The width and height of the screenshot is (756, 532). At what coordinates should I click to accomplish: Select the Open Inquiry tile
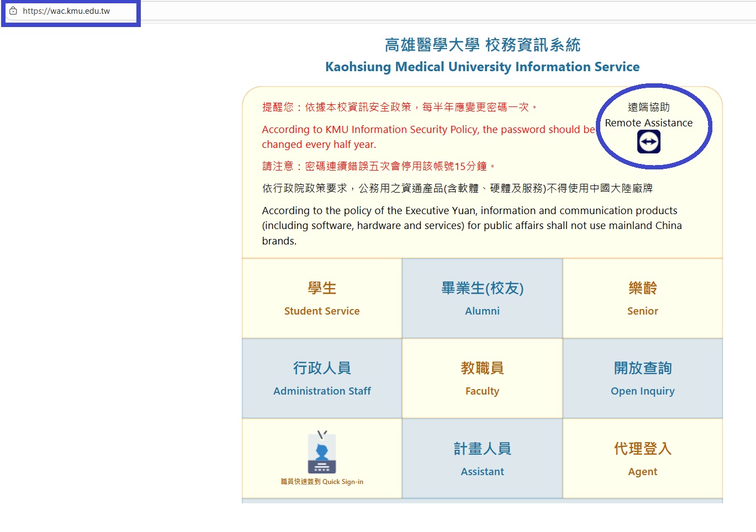pos(642,391)
